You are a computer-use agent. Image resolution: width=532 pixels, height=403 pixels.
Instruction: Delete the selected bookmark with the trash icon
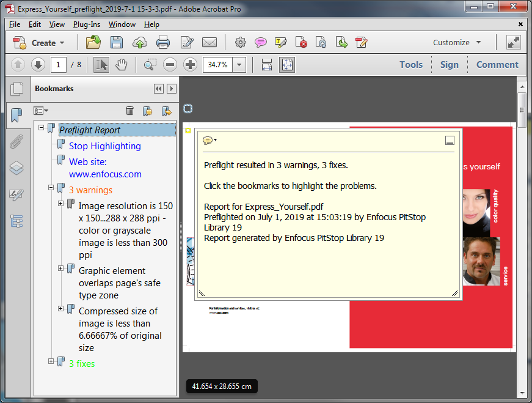coord(129,111)
